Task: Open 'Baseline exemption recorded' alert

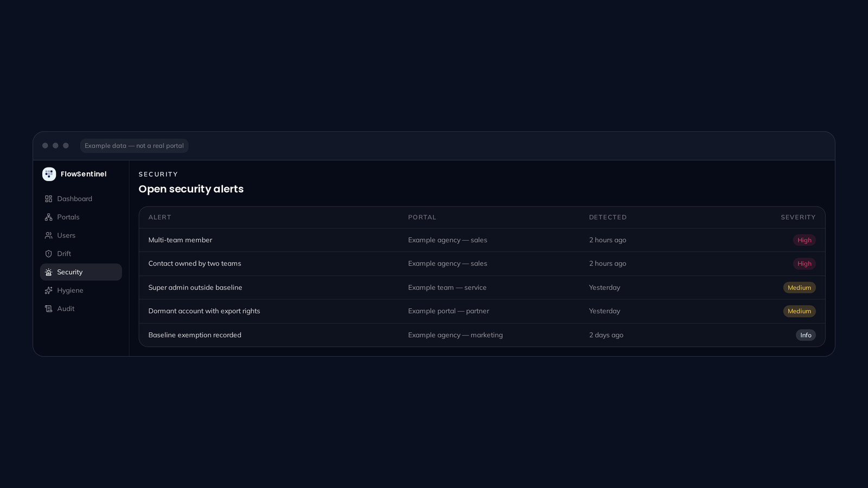Action: (195, 335)
